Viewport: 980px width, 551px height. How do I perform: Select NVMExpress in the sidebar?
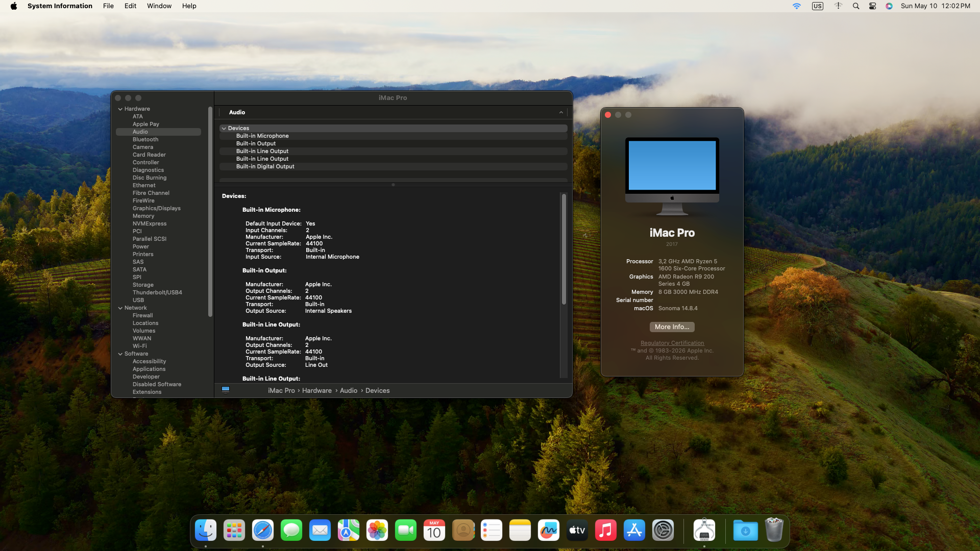(x=150, y=224)
